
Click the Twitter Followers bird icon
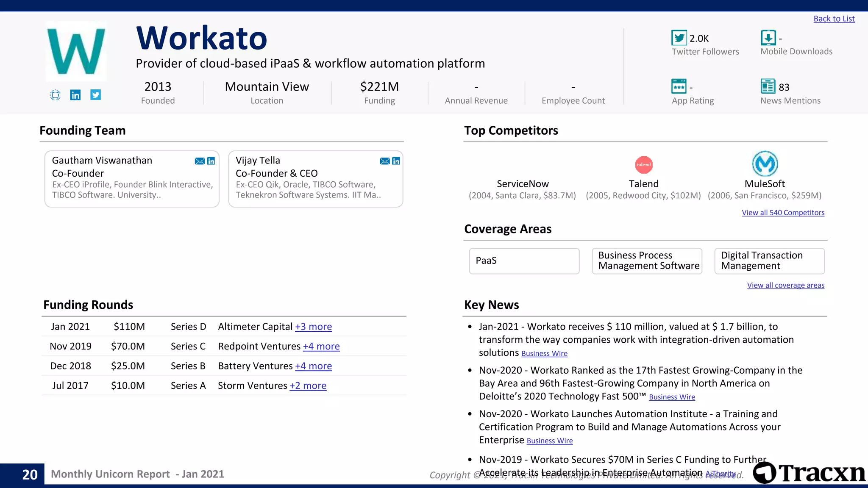[x=679, y=38]
